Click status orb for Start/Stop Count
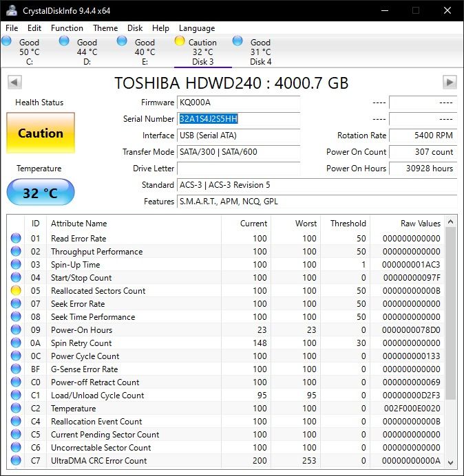 [16, 277]
